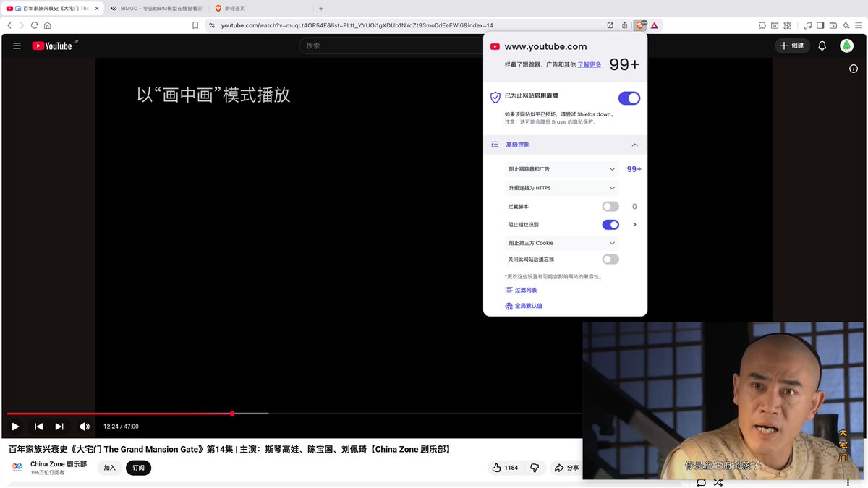The width and height of the screenshot is (868, 488).
Task: Open the browser hamburger main menu
Action: click(x=858, y=25)
